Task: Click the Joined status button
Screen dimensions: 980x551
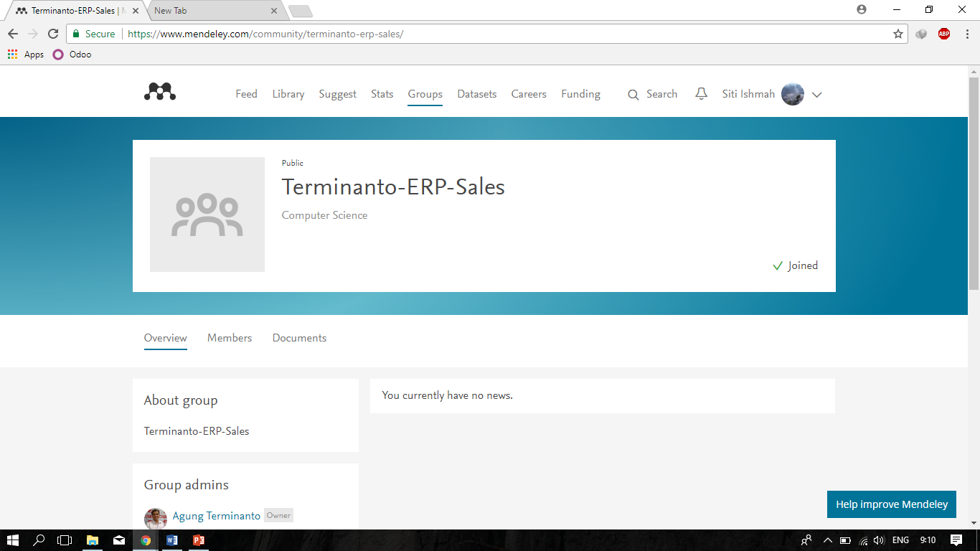Action: click(x=795, y=265)
